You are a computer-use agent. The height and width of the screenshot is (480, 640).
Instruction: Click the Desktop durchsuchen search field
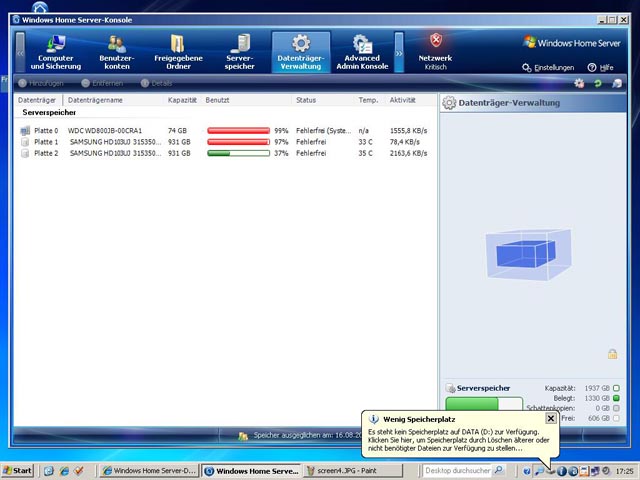457,471
